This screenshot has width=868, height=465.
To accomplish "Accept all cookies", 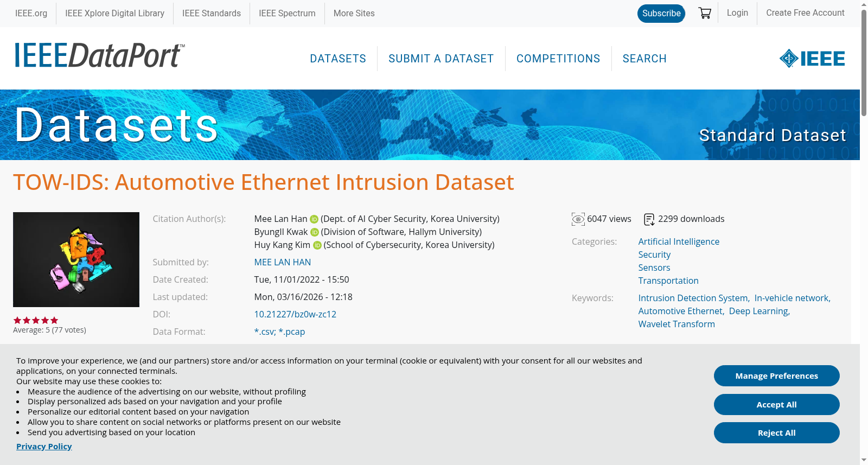I will click(777, 405).
